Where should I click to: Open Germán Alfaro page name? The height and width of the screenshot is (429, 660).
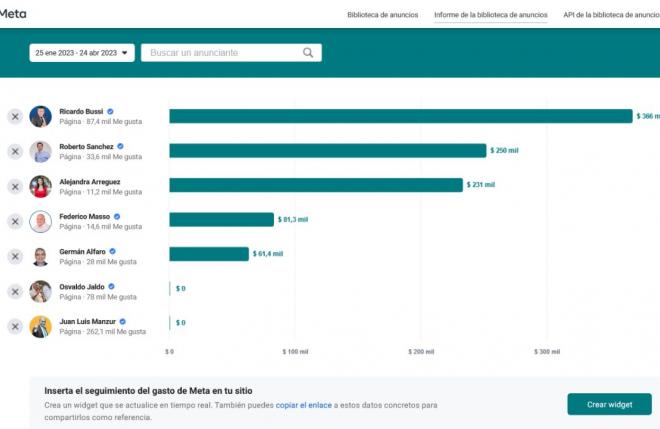[82, 251]
